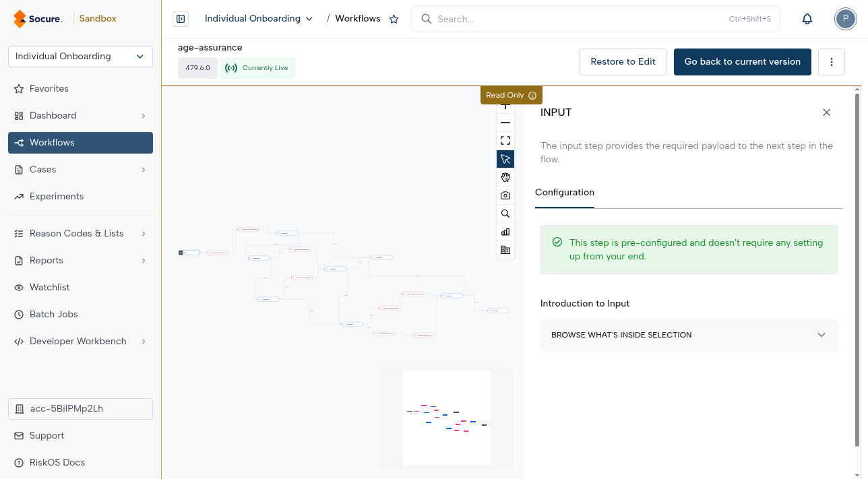The width and height of the screenshot is (868, 479).
Task: Open the user profile avatar P
Action: pyautogui.click(x=845, y=19)
